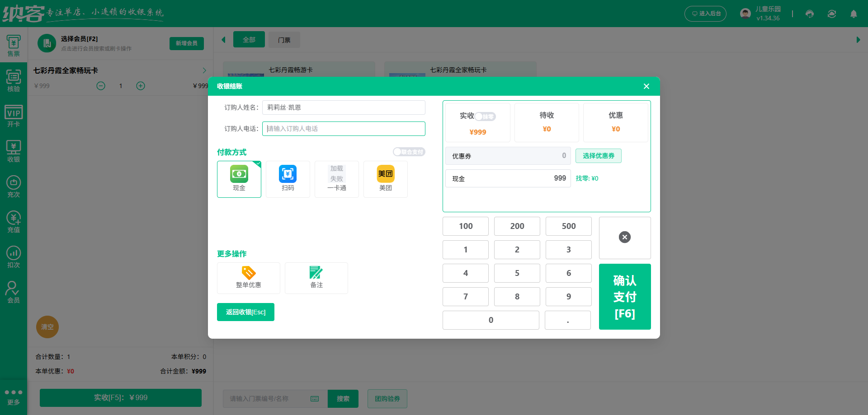Click the 订购人电话 phone input field
This screenshot has width=868, height=415.
pos(344,129)
